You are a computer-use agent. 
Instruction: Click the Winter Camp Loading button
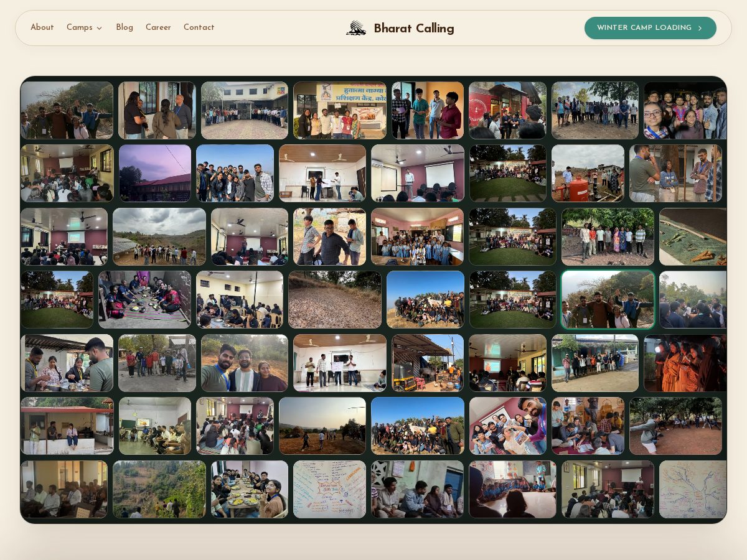(651, 28)
